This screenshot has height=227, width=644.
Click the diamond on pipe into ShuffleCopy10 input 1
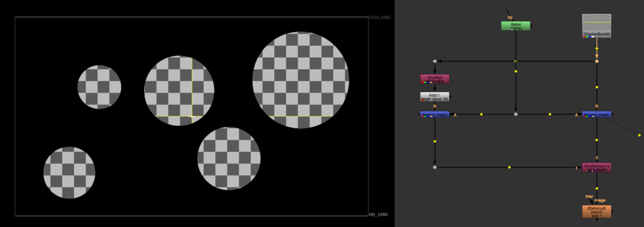[509, 167]
